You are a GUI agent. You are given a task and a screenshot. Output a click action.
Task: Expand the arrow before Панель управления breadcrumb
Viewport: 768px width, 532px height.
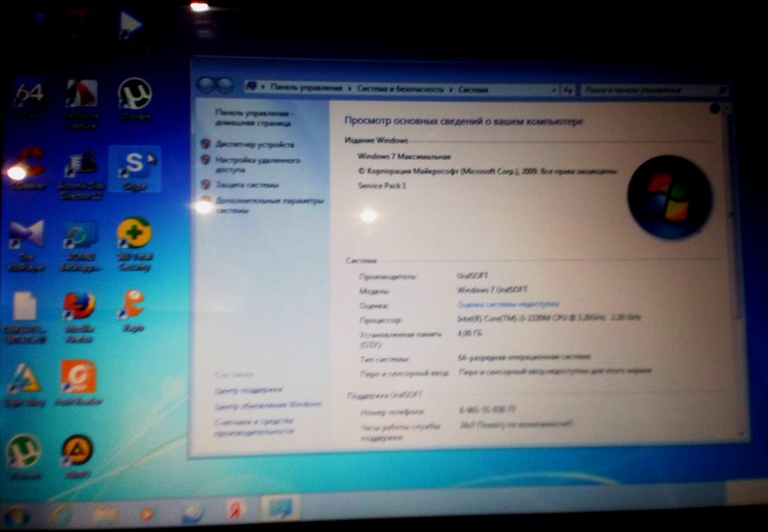pos(264,86)
